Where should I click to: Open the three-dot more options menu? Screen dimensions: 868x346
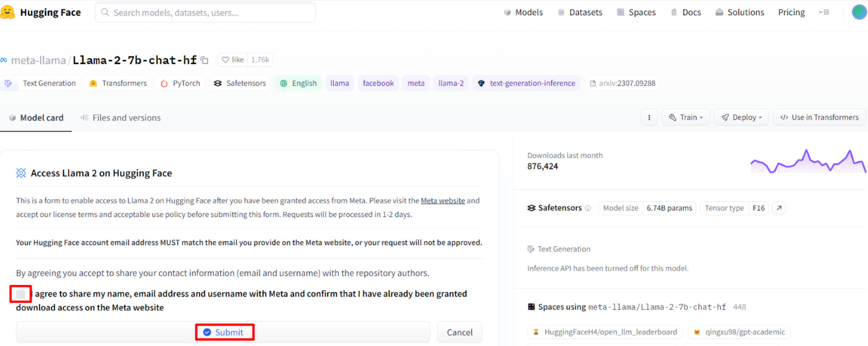[x=649, y=117]
